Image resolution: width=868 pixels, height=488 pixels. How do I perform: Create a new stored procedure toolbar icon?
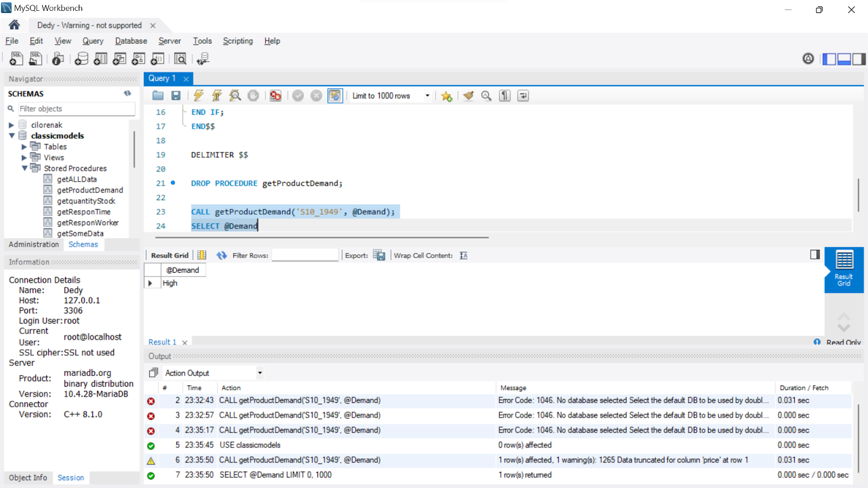click(x=138, y=59)
